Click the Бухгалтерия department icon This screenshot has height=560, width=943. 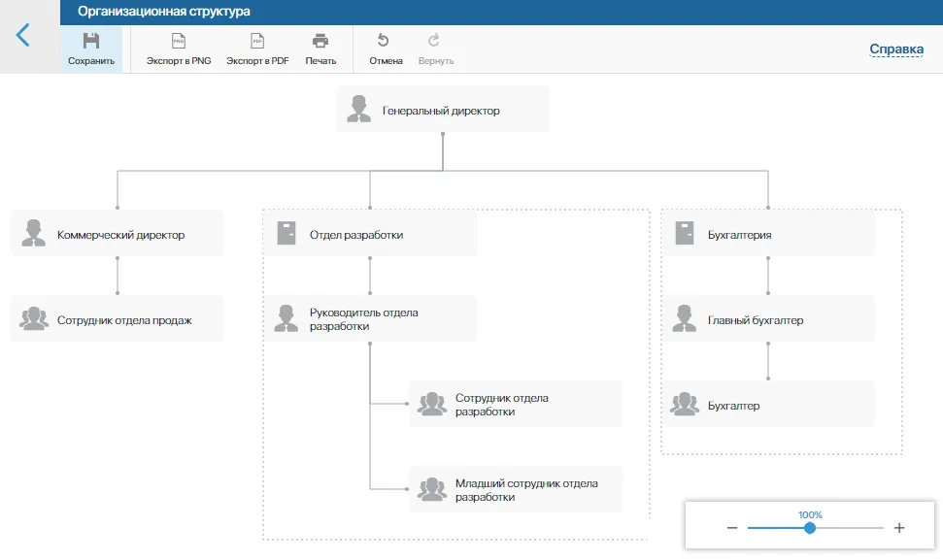pyautogui.click(x=685, y=233)
